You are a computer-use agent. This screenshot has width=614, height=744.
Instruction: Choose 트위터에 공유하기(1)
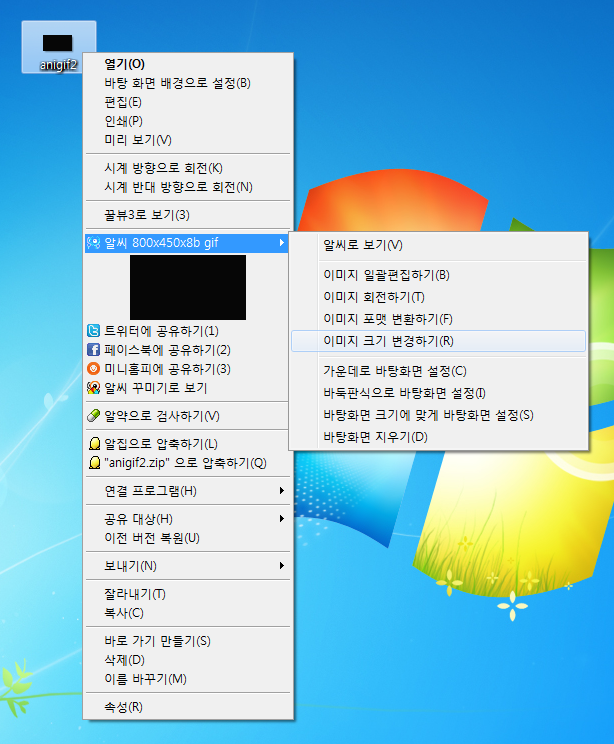click(x=187, y=331)
